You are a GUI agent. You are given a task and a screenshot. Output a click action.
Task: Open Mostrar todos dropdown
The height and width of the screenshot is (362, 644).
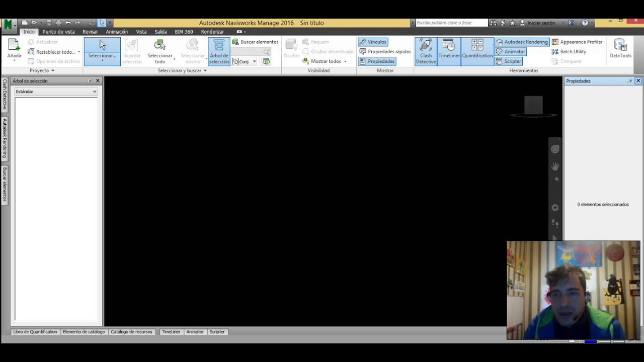325,61
